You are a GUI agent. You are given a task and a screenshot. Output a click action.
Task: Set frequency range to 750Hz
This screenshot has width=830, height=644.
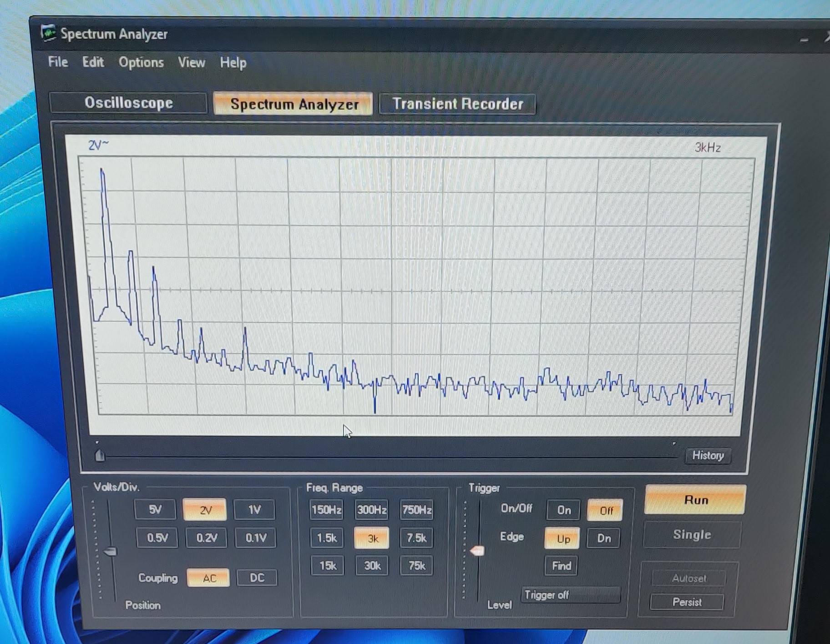[417, 510]
